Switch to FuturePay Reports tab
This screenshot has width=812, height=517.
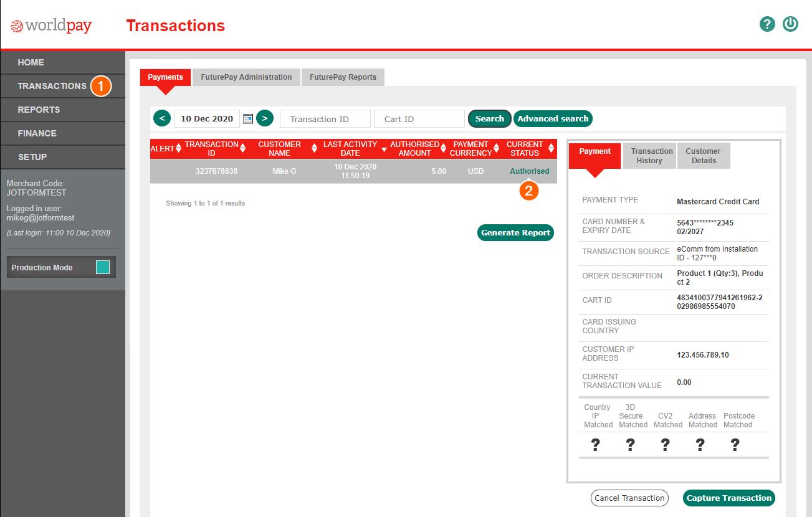343,77
